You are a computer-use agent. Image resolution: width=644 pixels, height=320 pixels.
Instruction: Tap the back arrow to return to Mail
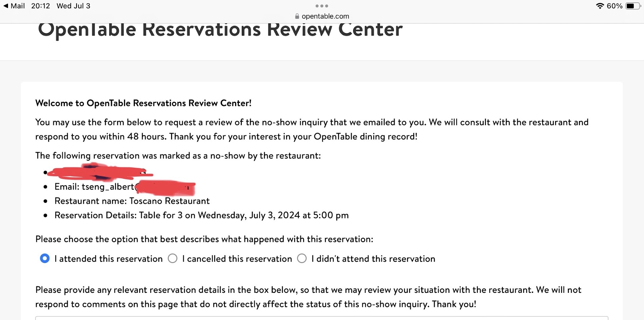pos(6,6)
